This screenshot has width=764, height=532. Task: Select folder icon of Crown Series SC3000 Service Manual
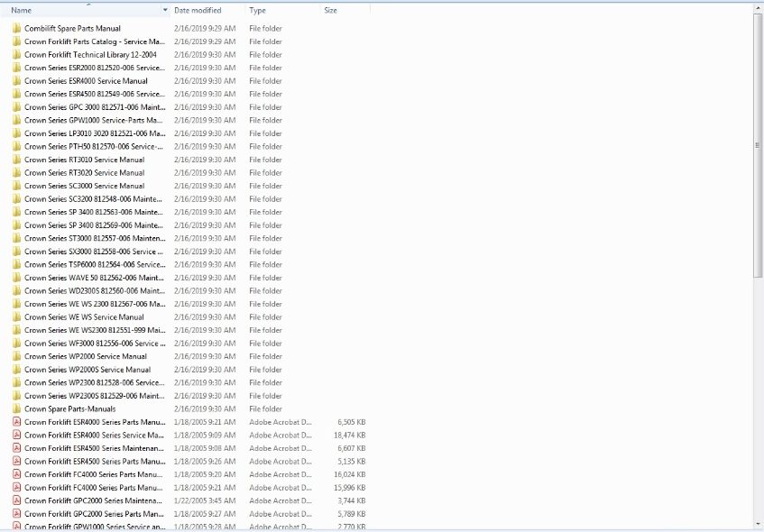[16, 186]
